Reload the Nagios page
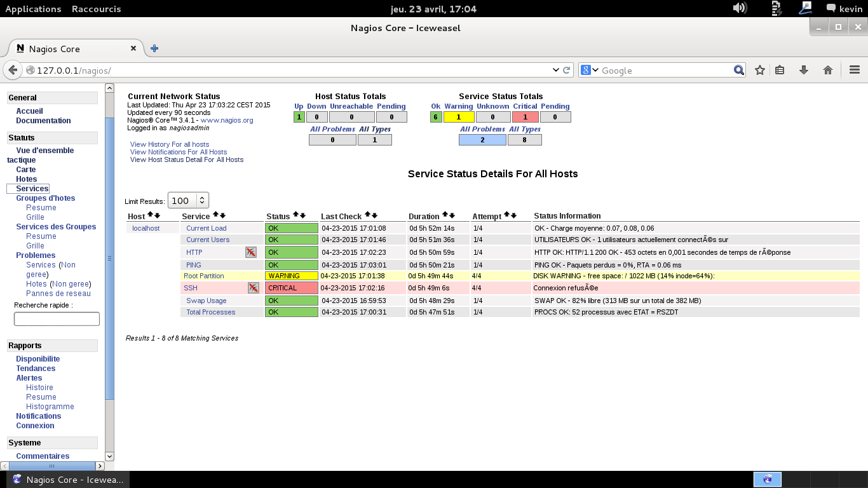The height and width of the screenshot is (488, 868). 567,70
